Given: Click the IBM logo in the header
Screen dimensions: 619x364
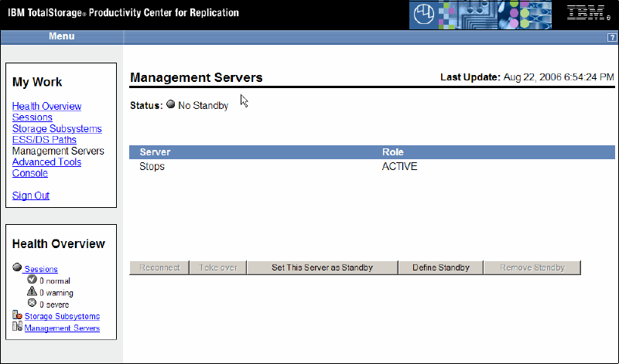Looking at the screenshot, I should [x=588, y=12].
